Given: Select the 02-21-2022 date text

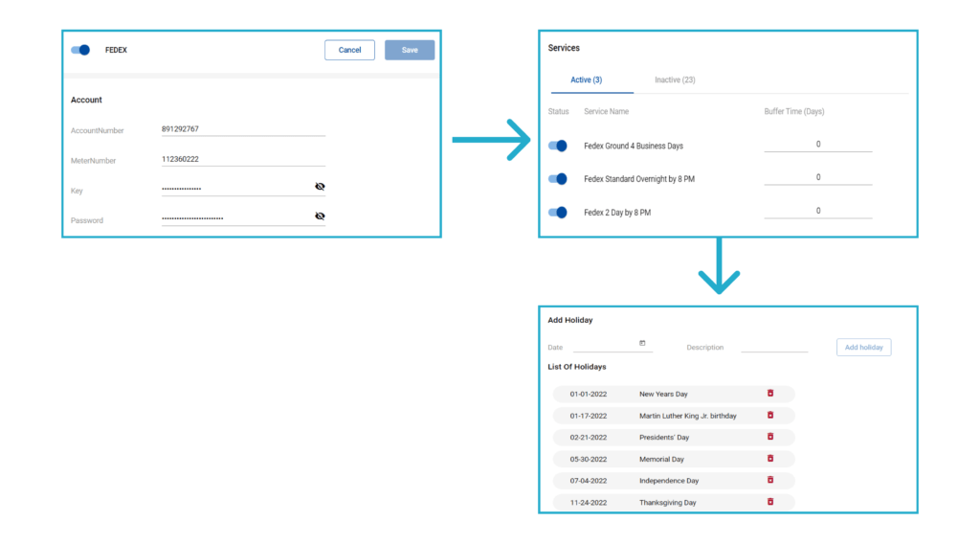Looking at the screenshot, I should point(589,438).
